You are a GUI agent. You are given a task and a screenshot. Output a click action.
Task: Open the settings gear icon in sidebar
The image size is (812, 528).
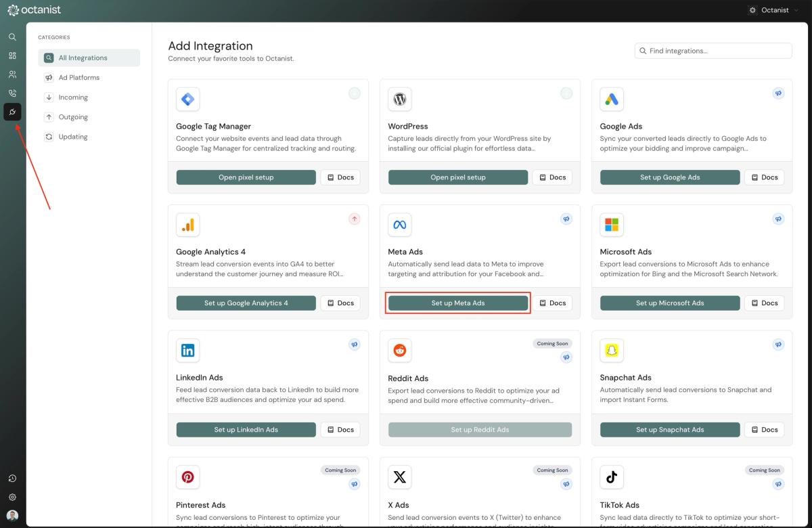pos(12,497)
